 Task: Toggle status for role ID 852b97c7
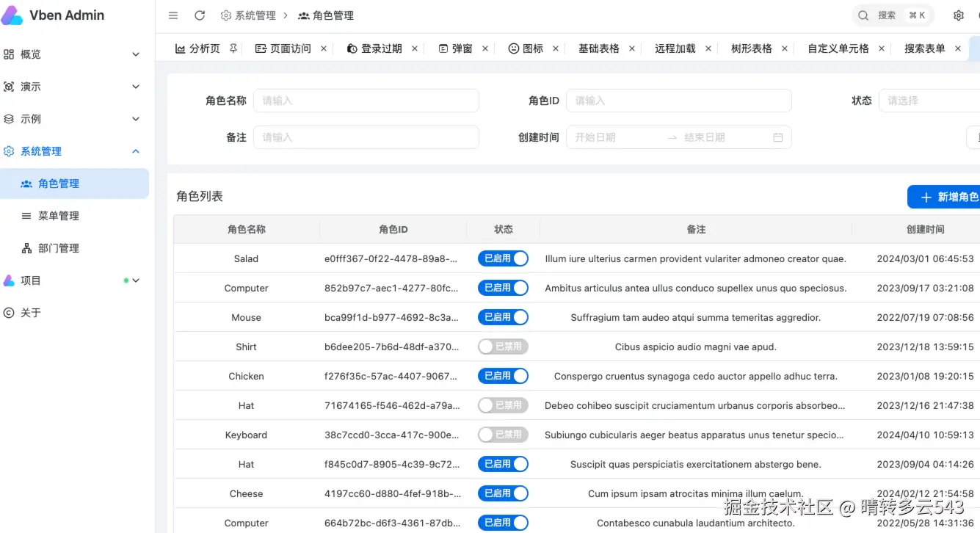coord(503,288)
